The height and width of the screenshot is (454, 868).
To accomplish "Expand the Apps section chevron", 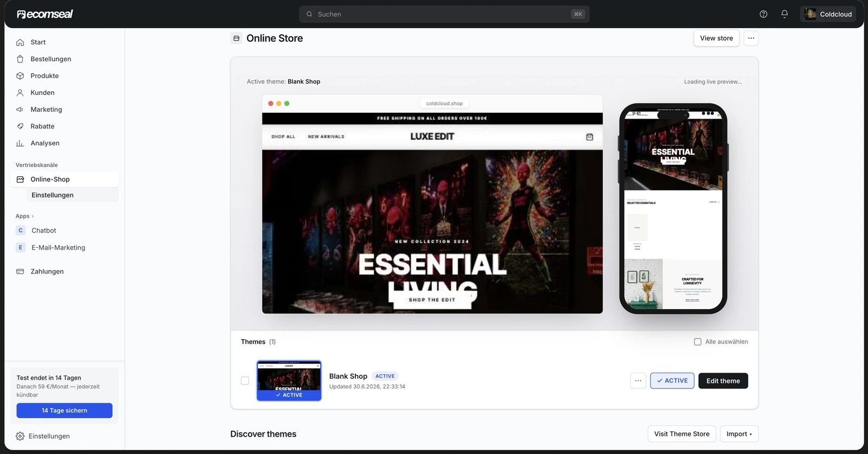I will 33,216.
